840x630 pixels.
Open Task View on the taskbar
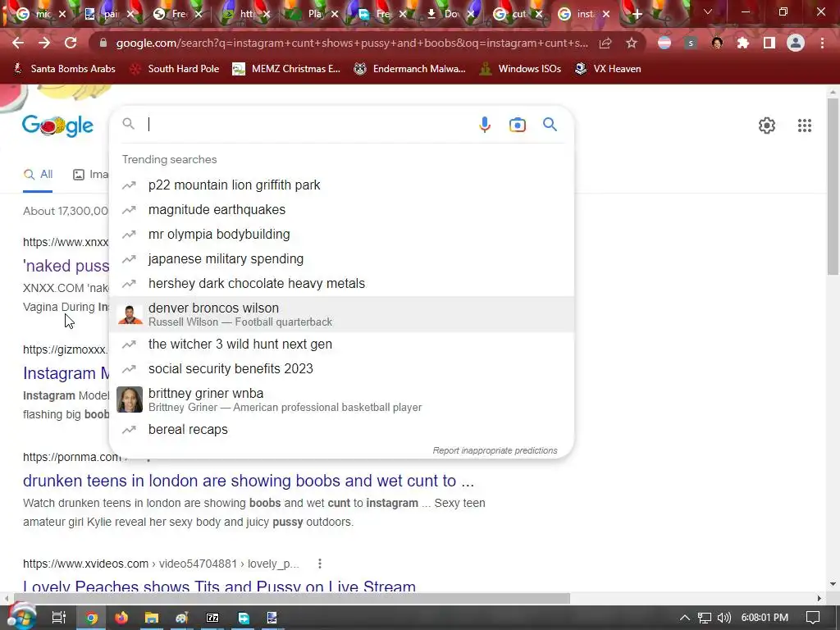(59, 618)
